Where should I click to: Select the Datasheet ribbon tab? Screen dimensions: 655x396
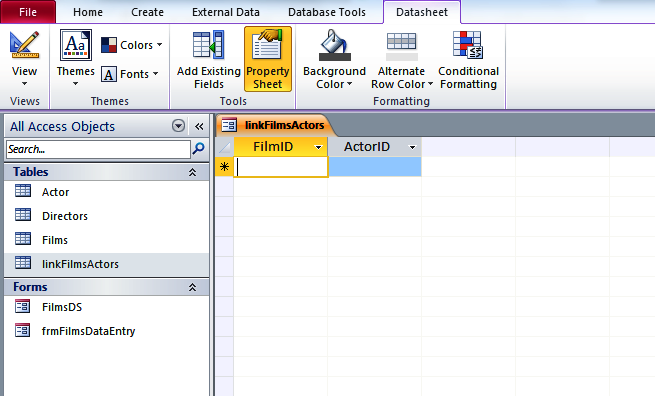422,12
